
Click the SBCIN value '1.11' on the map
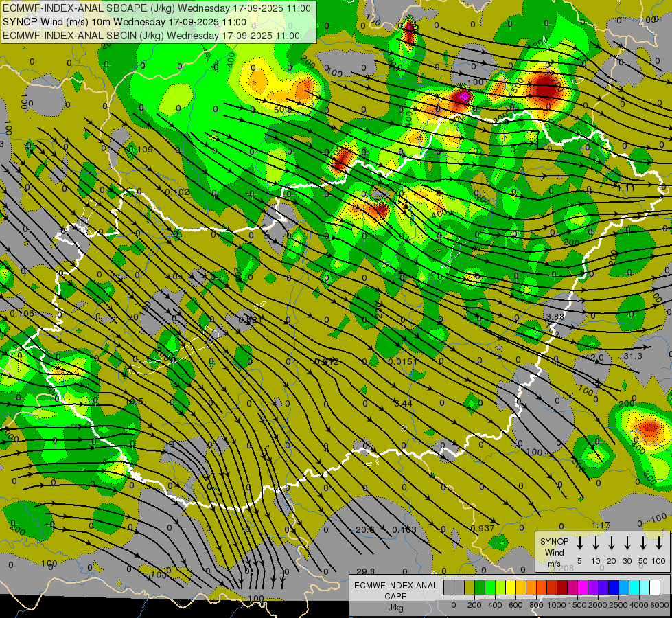[x=626, y=187]
